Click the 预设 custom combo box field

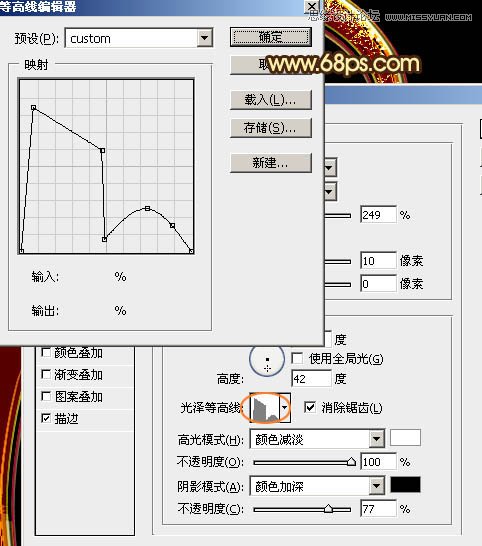point(139,38)
